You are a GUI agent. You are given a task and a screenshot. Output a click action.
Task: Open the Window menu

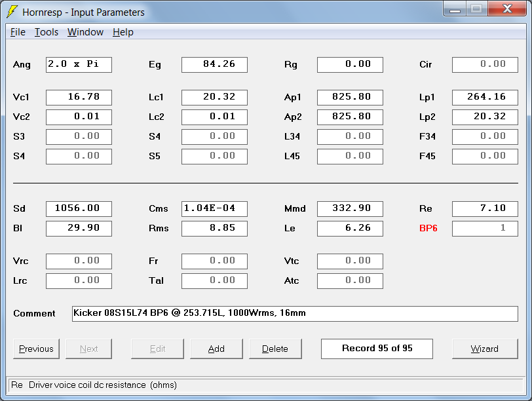click(85, 32)
